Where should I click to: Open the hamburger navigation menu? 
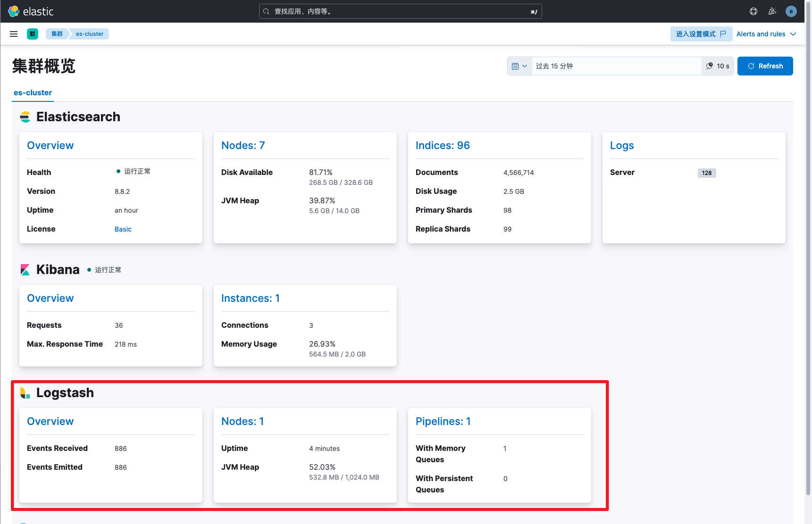coord(14,34)
